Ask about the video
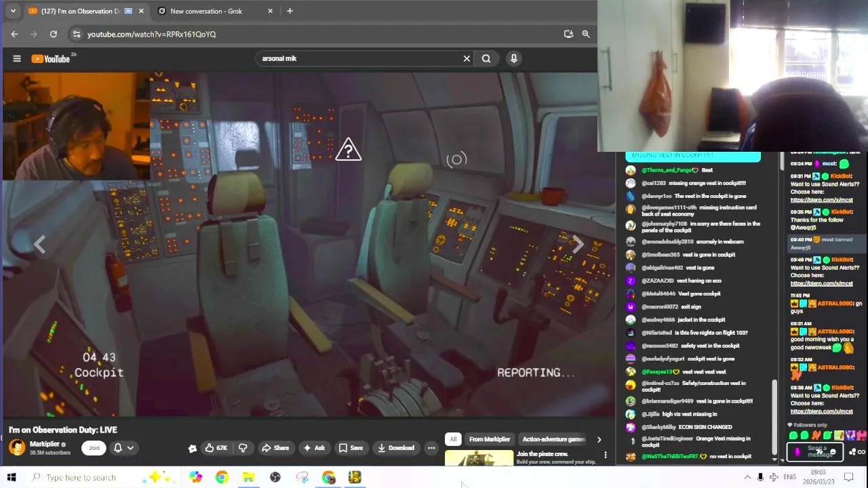868x488 pixels. (314, 448)
